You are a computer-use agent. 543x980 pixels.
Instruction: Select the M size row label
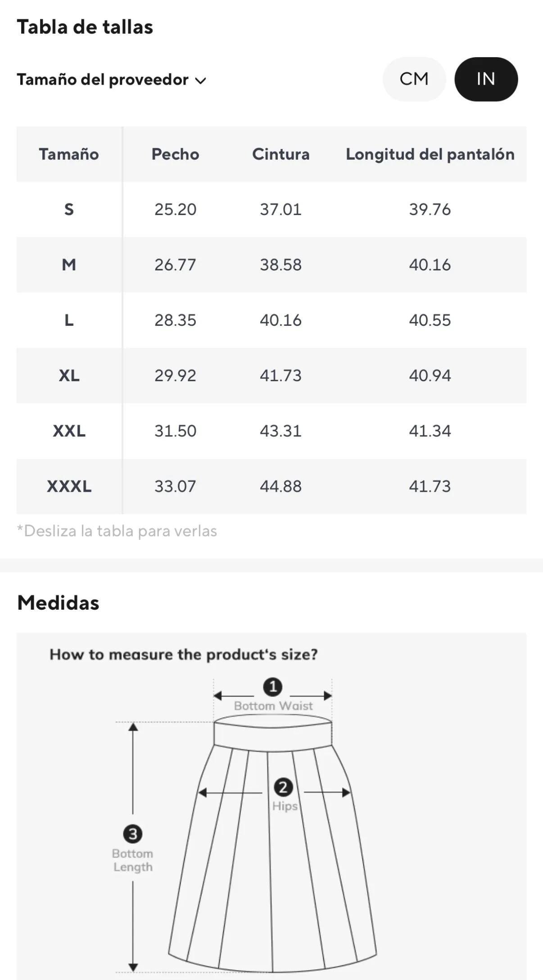click(x=69, y=265)
